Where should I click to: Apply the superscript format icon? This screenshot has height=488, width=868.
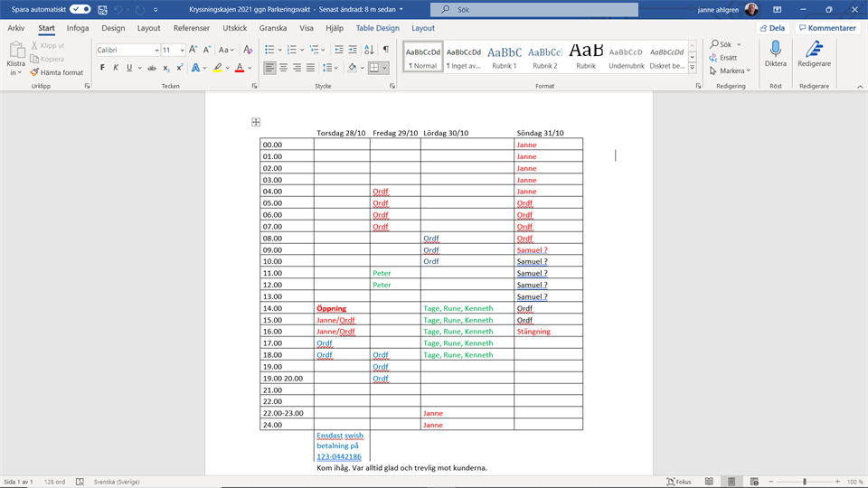click(180, 68)
